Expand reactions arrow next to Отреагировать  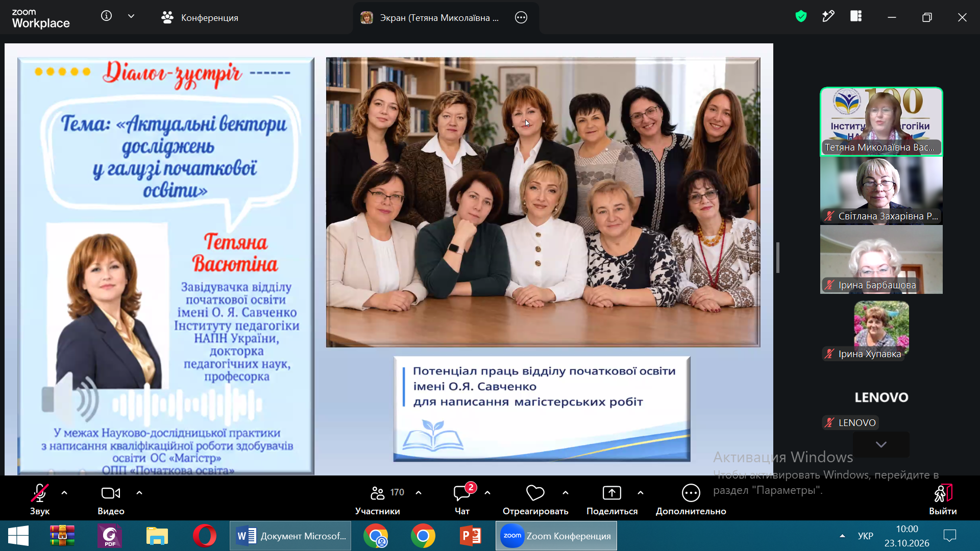click(566, 493)
